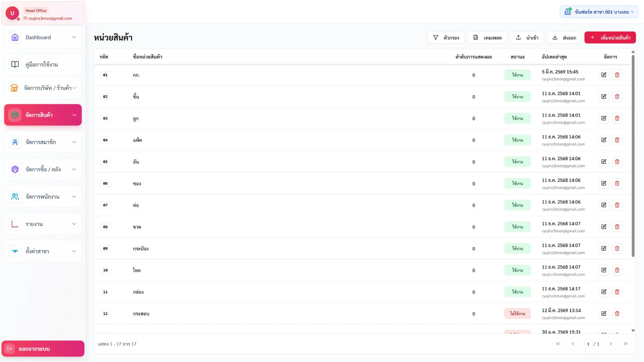Image resolution: width=644 pixels, height=362 pixels.
Task: Open the ตั้งค่าสาขา menu item
Action: pyautogui.click(x=43, y=251)
